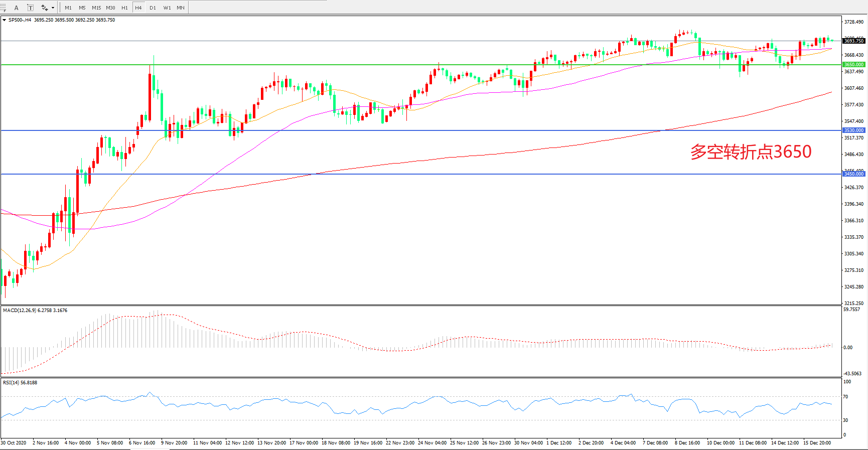Screen dimensions: 868x450
Task: Select the Text tool (A icon)
Action: click(17, 8)
